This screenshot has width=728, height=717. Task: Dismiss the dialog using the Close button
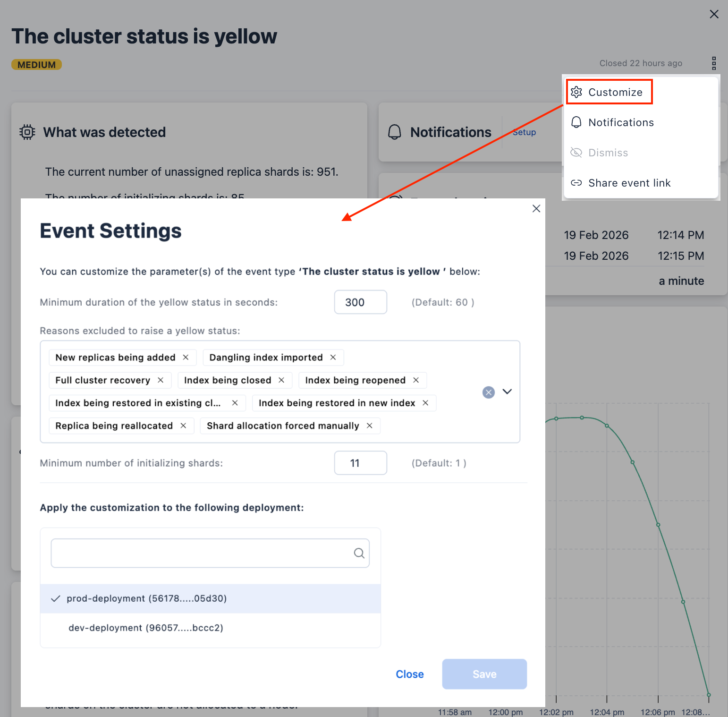pyautogui.click(x=409, y=674)
